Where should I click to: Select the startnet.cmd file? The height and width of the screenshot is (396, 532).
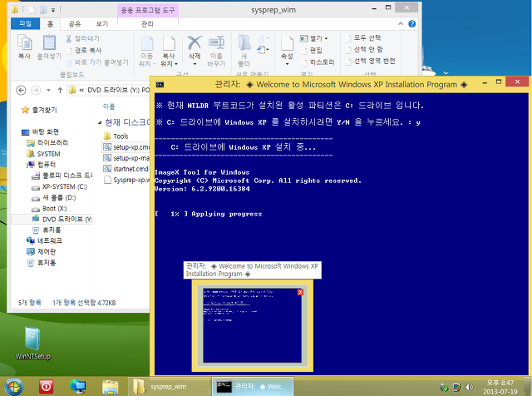pos(126,169)
